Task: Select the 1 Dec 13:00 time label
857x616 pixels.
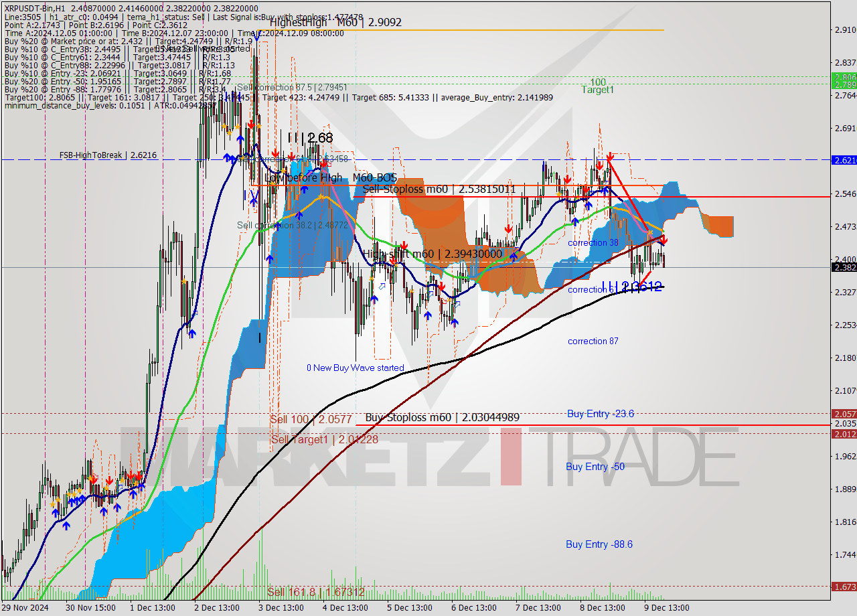Action: (x=153, y=608)
